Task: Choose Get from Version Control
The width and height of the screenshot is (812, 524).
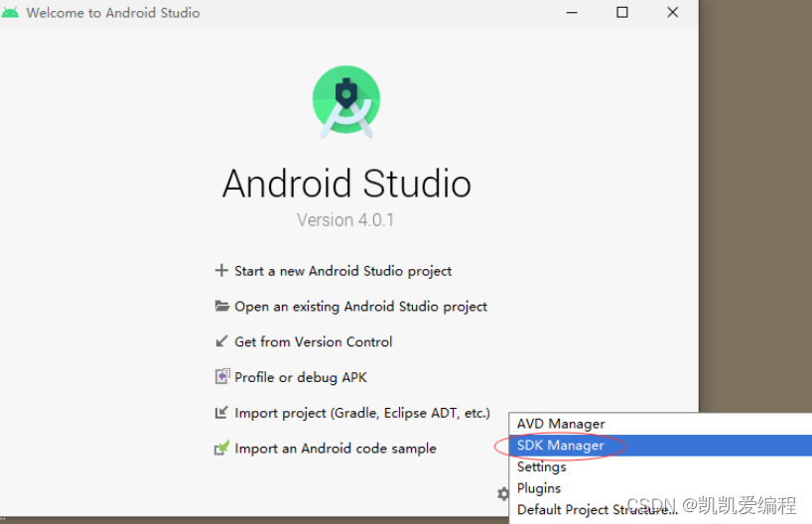Action: point(314,341)
